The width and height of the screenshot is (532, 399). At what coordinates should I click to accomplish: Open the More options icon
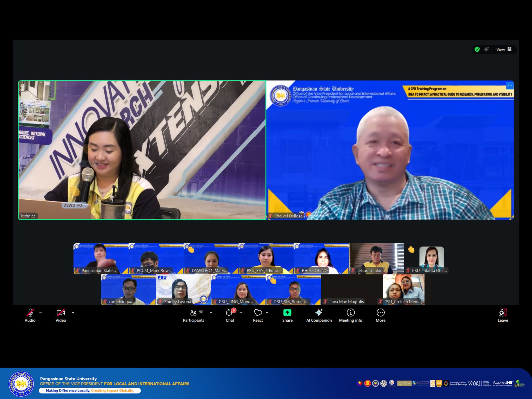tap(380, 312)
